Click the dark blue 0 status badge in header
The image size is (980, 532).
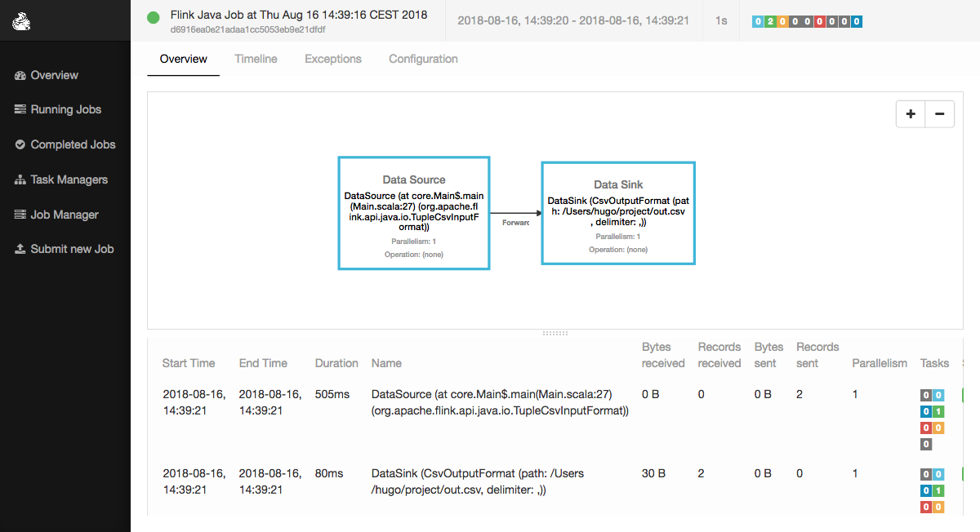tap(857, 21)
